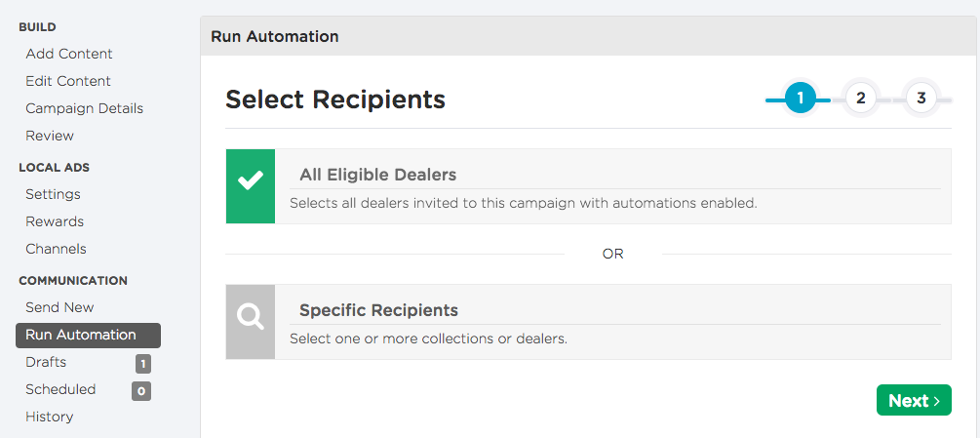
Task: Select the All Eligible Dealers option title
Action: (x=377, y=175)
